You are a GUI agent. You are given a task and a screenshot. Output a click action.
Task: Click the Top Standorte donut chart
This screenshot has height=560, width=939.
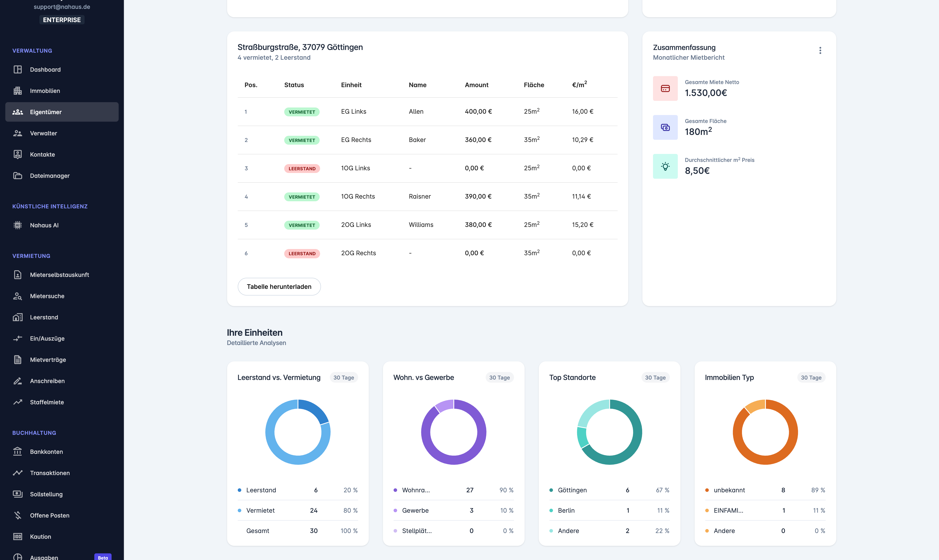tap(609, 432)
